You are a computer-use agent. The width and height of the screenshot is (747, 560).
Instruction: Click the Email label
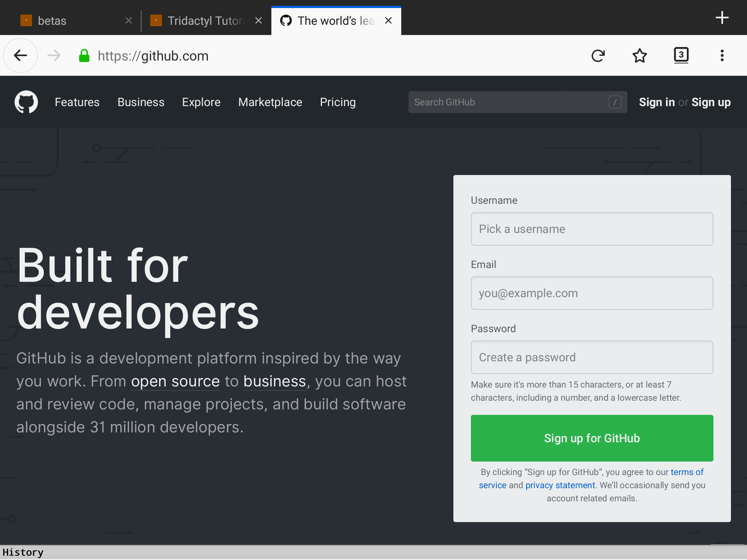tap(484, 264)
